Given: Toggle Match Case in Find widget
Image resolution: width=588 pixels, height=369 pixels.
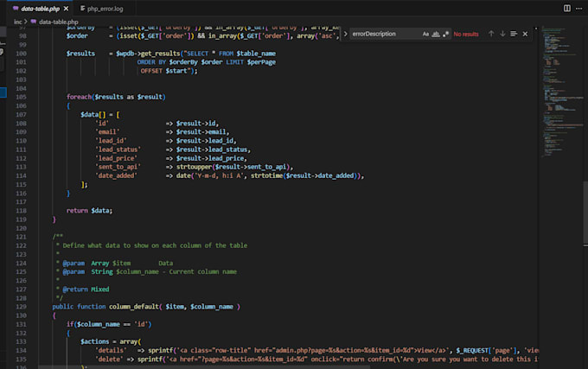Looking at the screenshot, I should [425, 34].
